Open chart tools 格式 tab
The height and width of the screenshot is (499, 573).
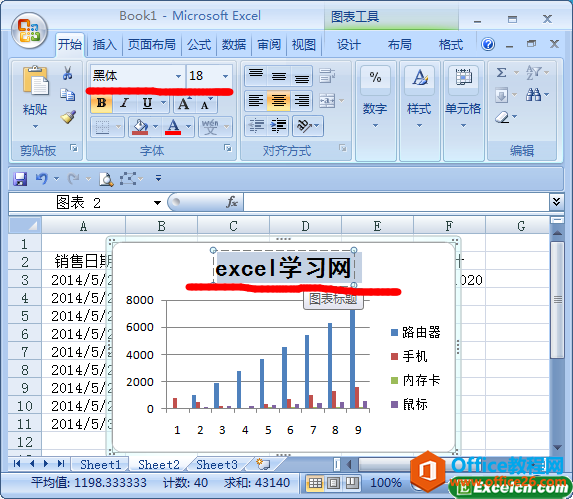pos(451,45)
